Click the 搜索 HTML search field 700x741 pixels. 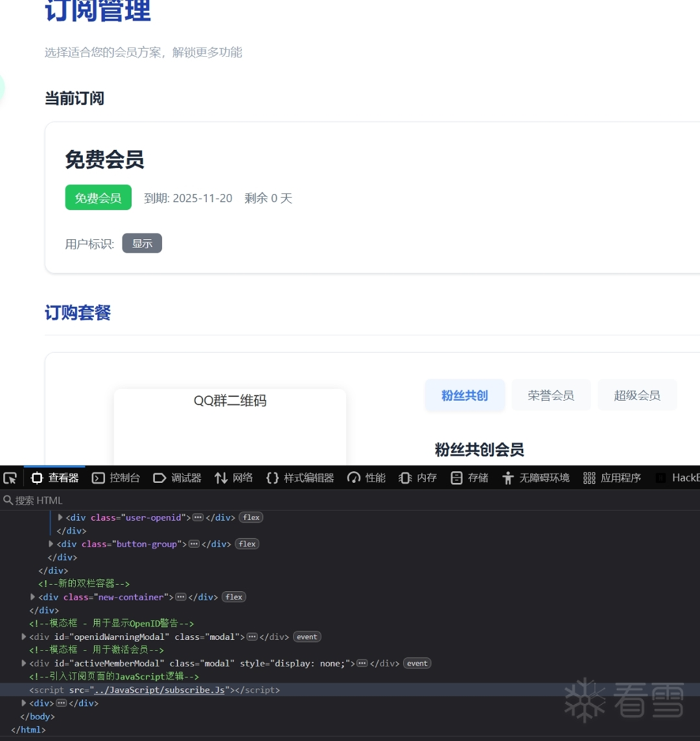point(350,501)
